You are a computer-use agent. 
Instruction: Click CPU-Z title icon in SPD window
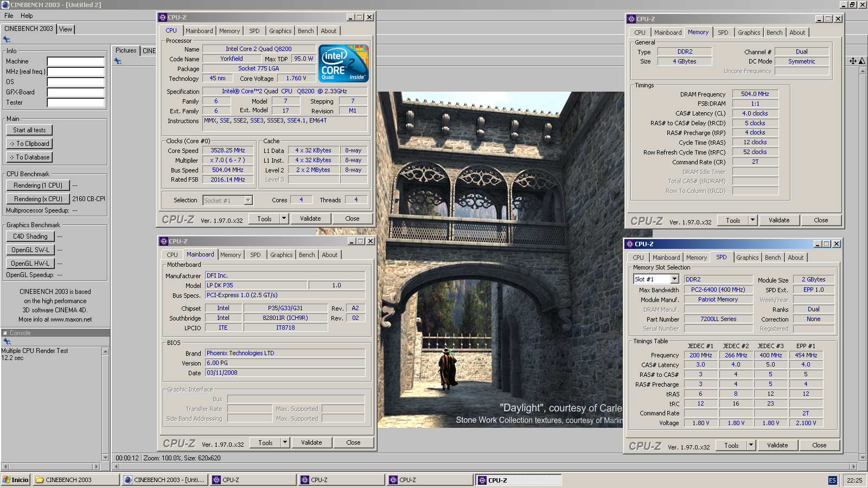[630, 244]
